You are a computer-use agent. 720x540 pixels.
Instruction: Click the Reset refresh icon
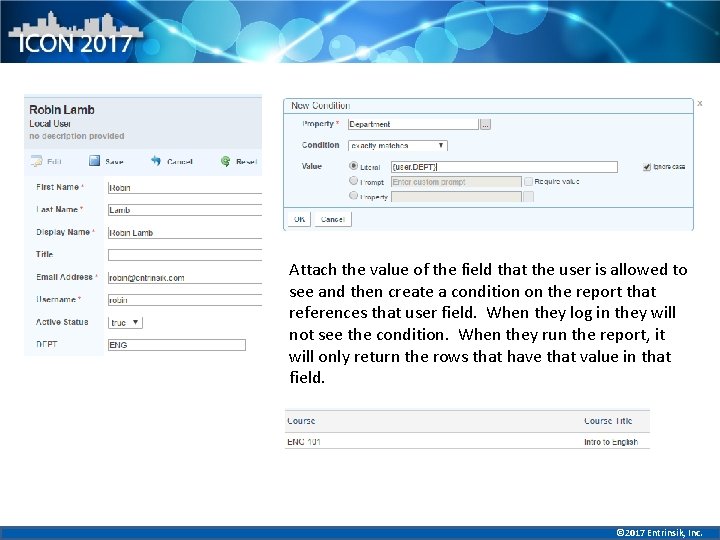[225, 161]
